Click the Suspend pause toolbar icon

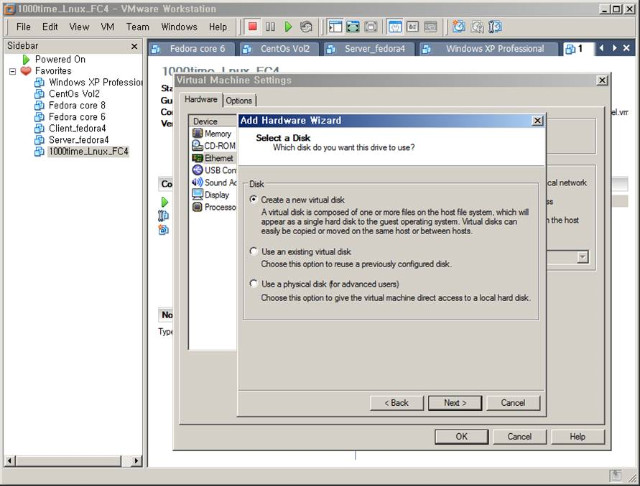click(x=270, y=27)
